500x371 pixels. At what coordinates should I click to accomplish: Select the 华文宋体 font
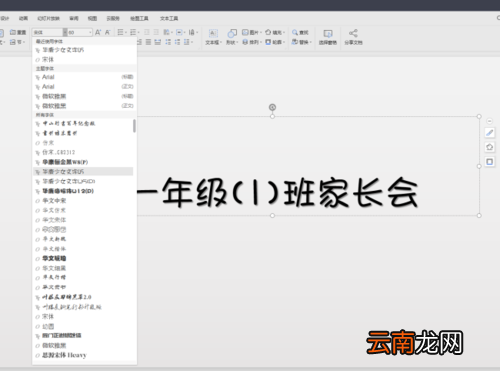point(83,220)
